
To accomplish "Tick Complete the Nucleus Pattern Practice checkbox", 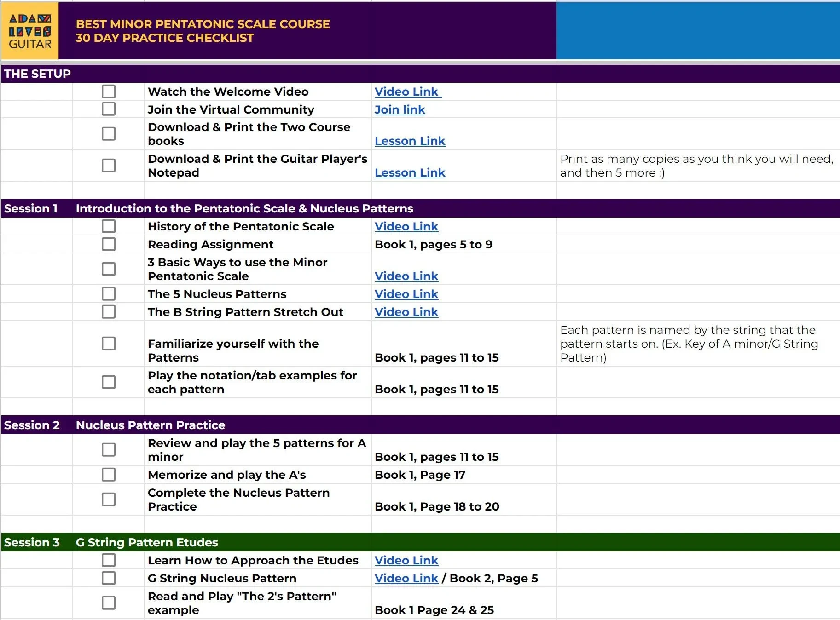I will (x=109, y=499).
